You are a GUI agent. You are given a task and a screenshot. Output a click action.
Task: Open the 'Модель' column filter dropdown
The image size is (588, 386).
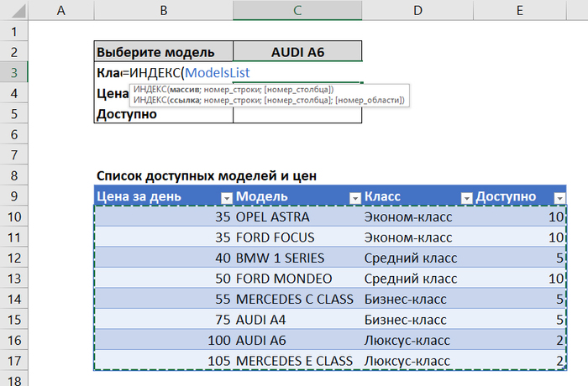[x=354, y=198]
